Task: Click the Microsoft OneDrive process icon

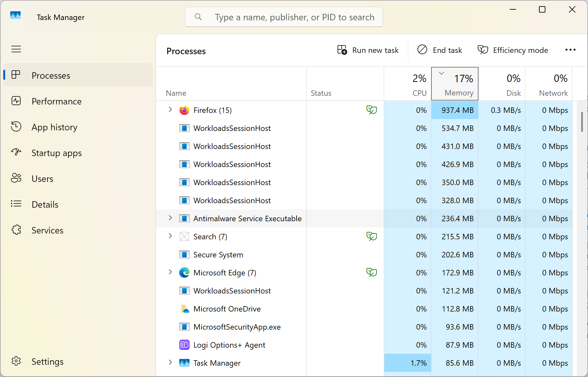Action: [x=184, y=309]
